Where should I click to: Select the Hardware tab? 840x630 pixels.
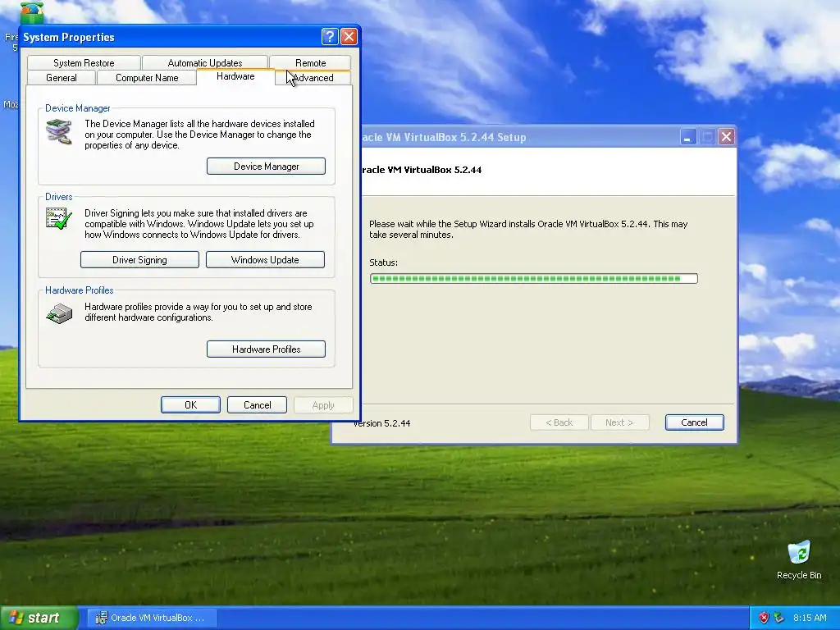pos(235,76)
